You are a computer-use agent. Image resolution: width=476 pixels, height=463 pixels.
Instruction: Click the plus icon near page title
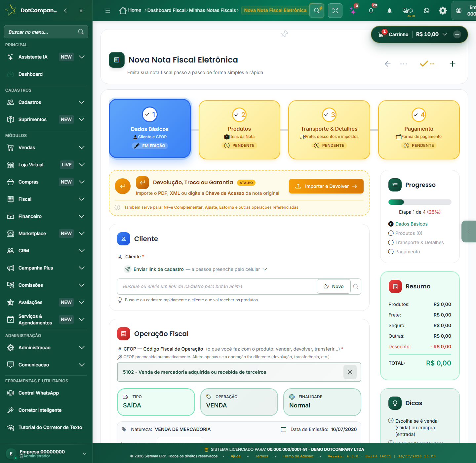pos(453,64)
